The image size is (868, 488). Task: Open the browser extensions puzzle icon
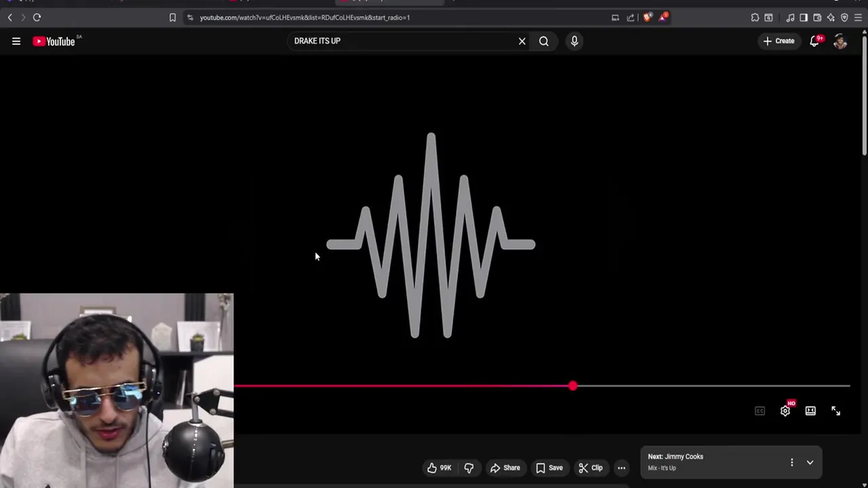(x=755, y=18)
